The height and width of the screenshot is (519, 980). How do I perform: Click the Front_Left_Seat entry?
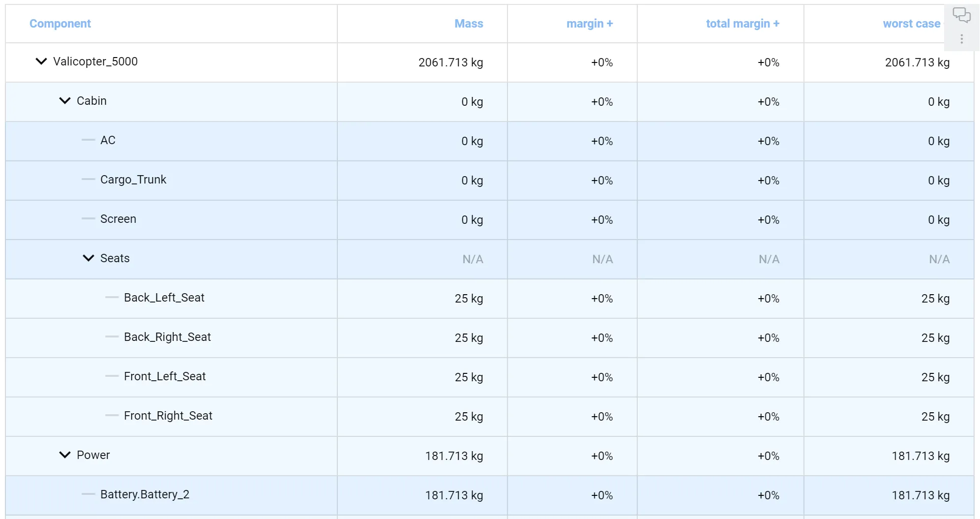click(165, 376)
